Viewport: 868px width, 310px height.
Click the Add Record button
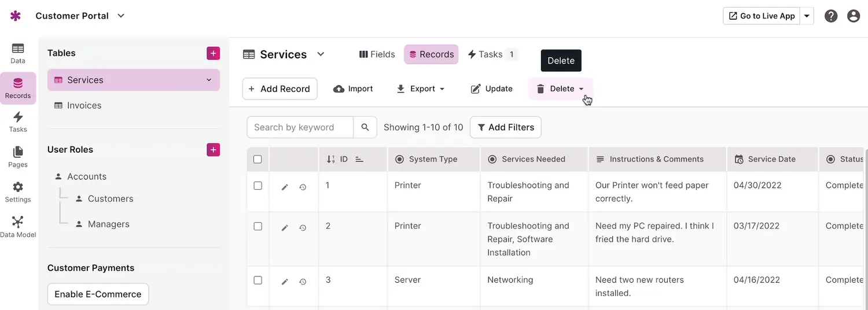[279, 88]
